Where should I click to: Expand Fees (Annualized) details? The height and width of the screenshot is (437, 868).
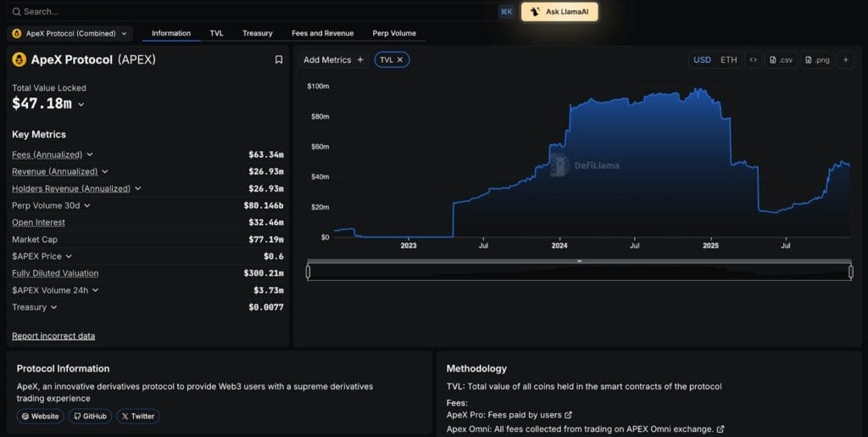tap(90, 154)
